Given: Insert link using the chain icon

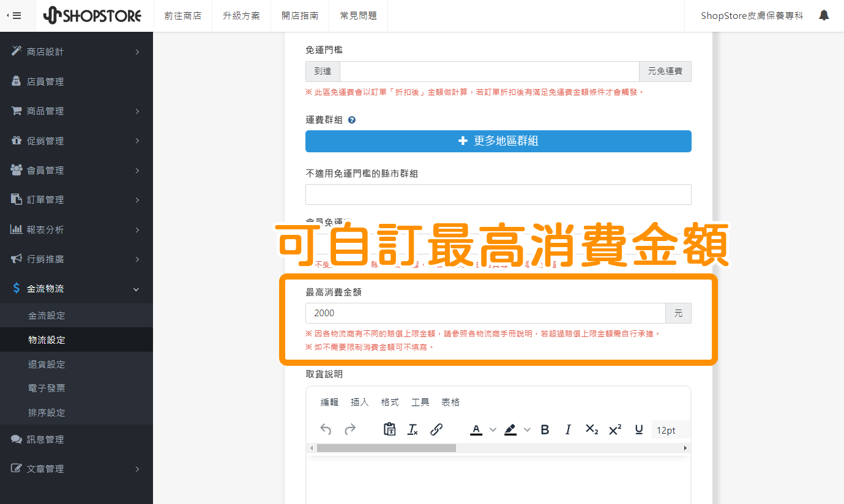Looking at the screenshot, I should coord(436,429).
